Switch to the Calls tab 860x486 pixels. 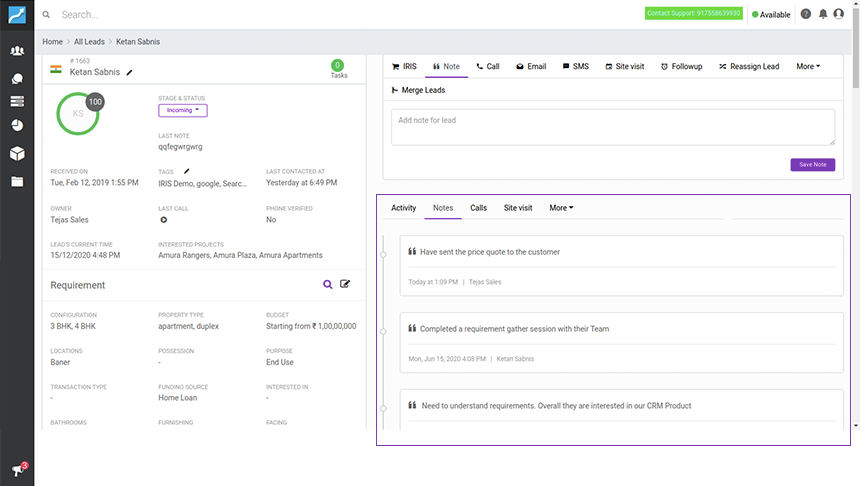pyautogui.click(x=478, y=208)
